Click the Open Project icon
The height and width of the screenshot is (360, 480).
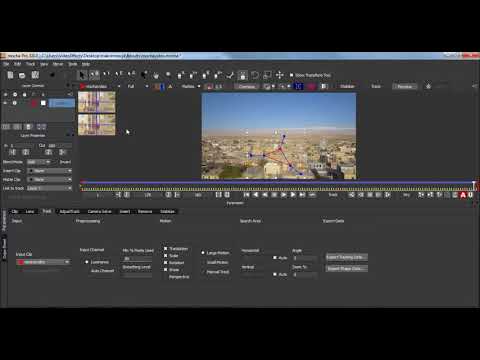22,75
